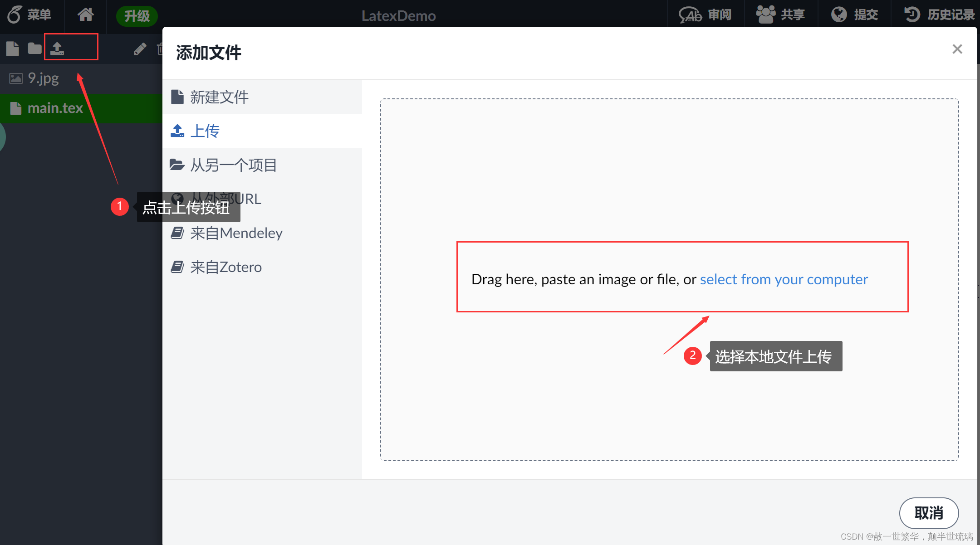This screenshot has width=980, height=545.
Task: Click the new folder icon in file toolbar
Action: point(34,49)
